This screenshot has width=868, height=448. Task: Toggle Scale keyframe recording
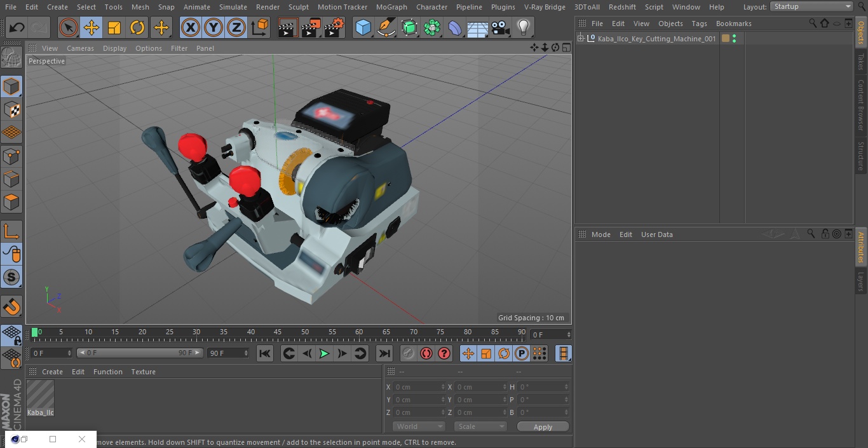pos(486,353)
